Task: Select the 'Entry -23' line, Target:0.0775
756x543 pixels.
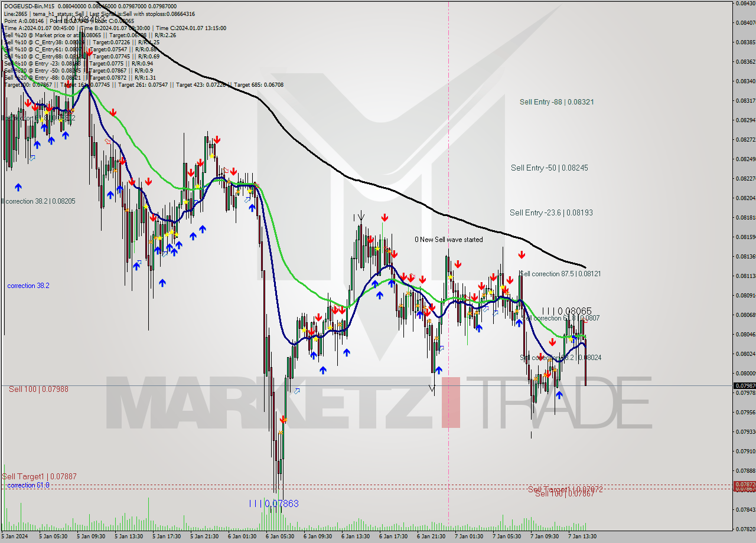Action: pos(79,63)
